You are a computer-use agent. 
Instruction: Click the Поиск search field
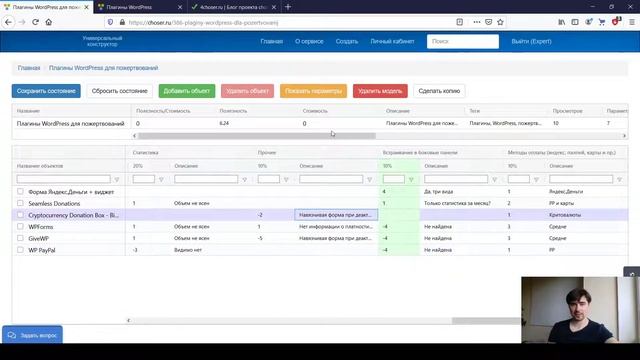(462, 41)
